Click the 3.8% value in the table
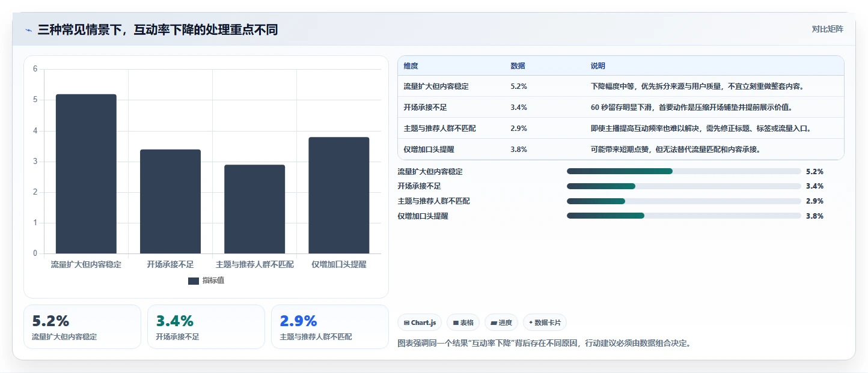The image size is (868, 373). click(x=519, y=150)
